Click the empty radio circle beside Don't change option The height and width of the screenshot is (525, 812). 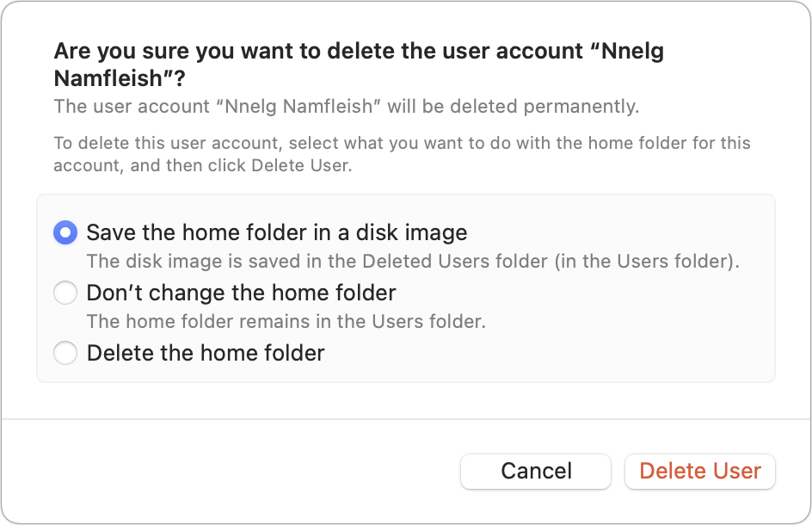(65, 293)
